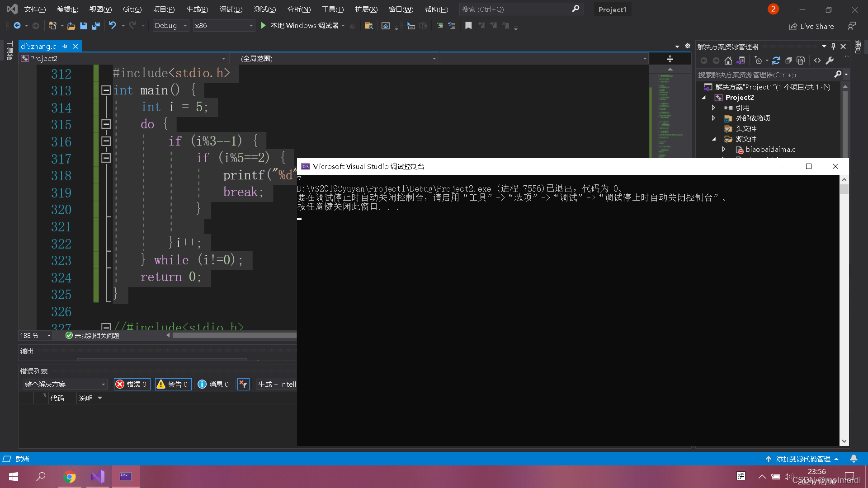Image resolution: width=868 pixels, height=488 pixels.
Task: Open Chrome from the taskbar
Action: point(70,477)
